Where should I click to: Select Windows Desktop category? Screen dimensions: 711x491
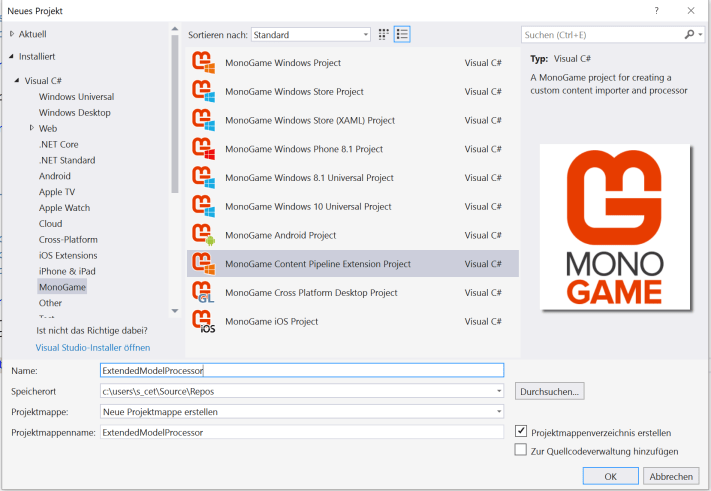(74, 112)
